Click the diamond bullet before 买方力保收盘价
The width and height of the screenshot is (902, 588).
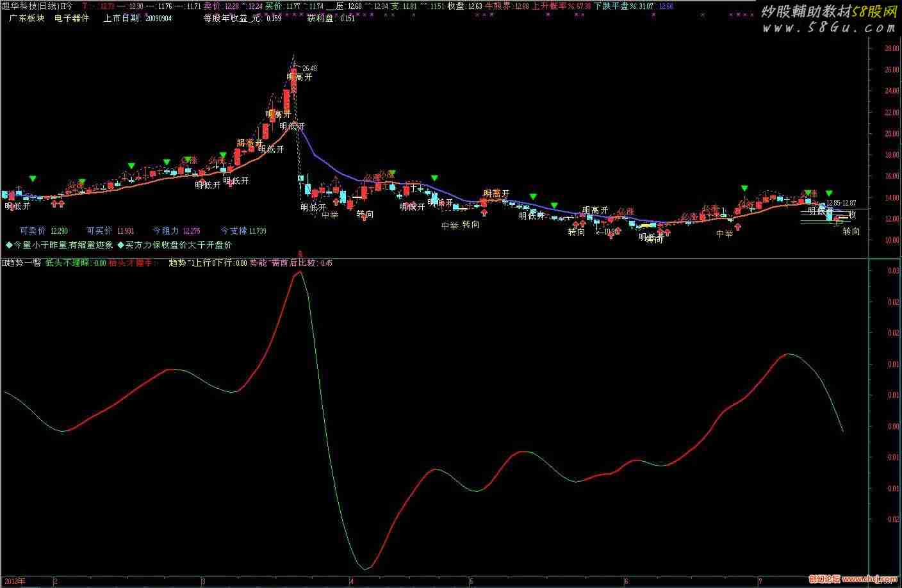[120, 245]
